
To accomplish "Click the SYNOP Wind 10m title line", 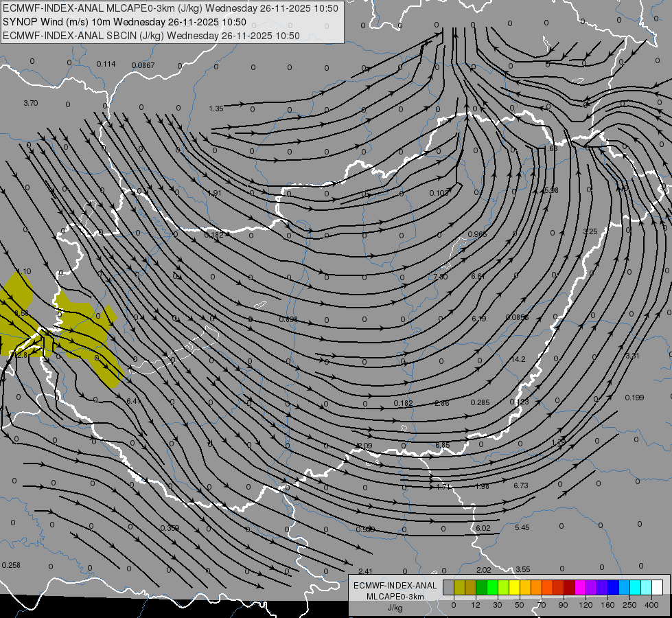I will coord(124,22).
